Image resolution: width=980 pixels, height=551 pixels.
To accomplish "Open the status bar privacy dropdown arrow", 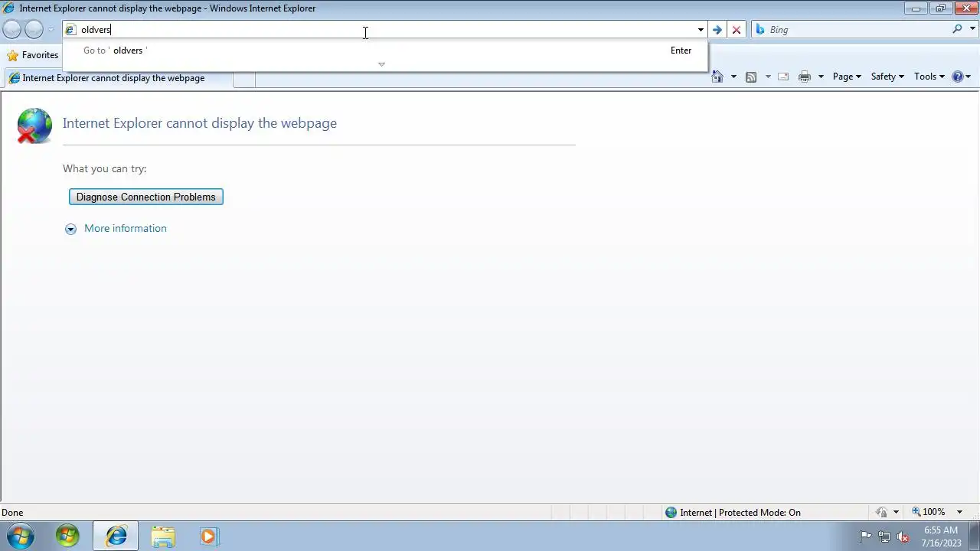I will [896, 512].
